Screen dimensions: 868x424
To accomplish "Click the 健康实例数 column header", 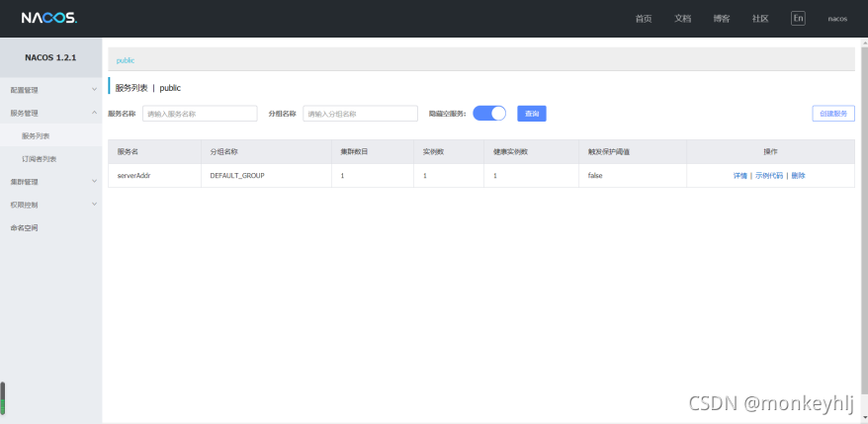I will click(532, 151).
